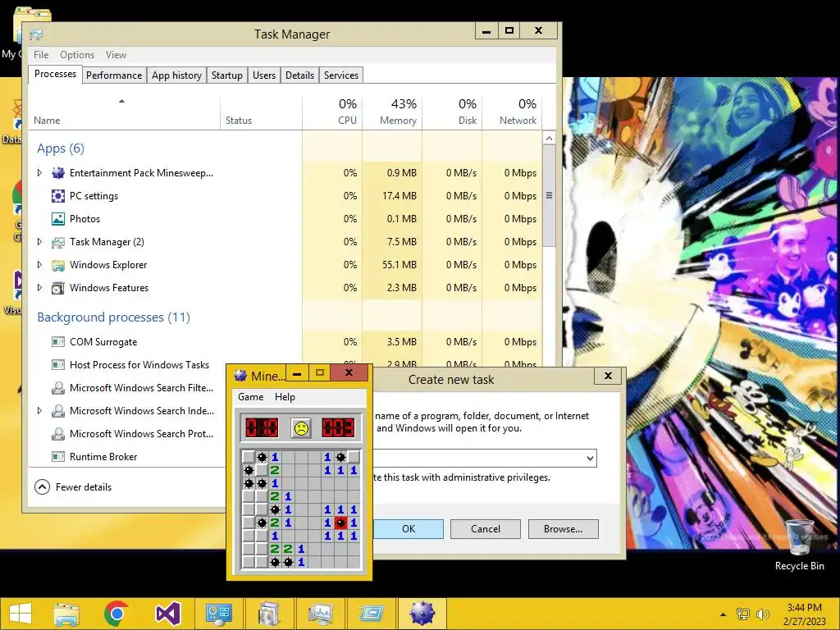The width and height of the screenshot is (840, 630).
Task: Expand the Windows Explorer process group
Action: coord(39,265)
